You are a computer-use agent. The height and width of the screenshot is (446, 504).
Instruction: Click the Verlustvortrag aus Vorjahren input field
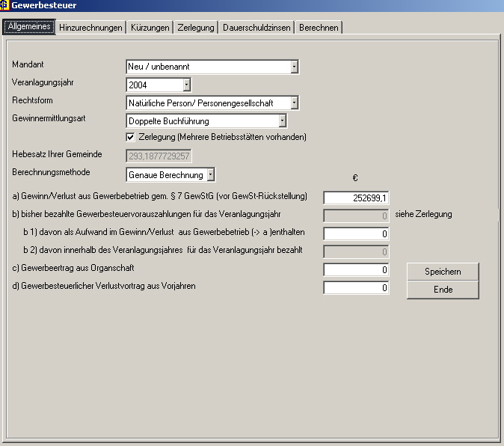click(x=356, y=288)
